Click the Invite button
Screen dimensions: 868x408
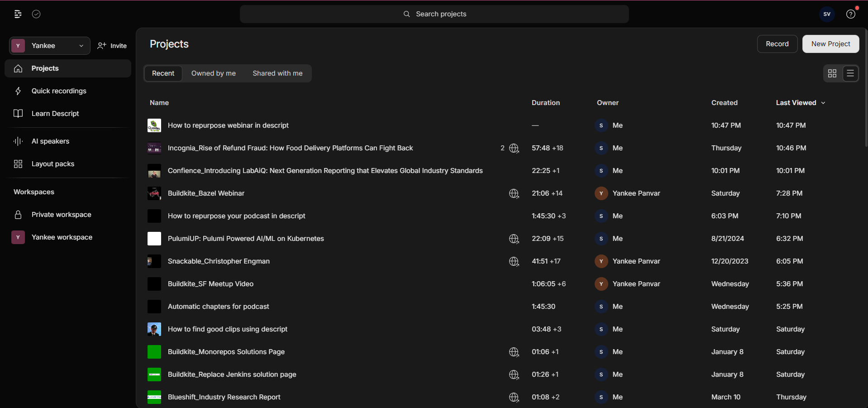tap(112, 46)
